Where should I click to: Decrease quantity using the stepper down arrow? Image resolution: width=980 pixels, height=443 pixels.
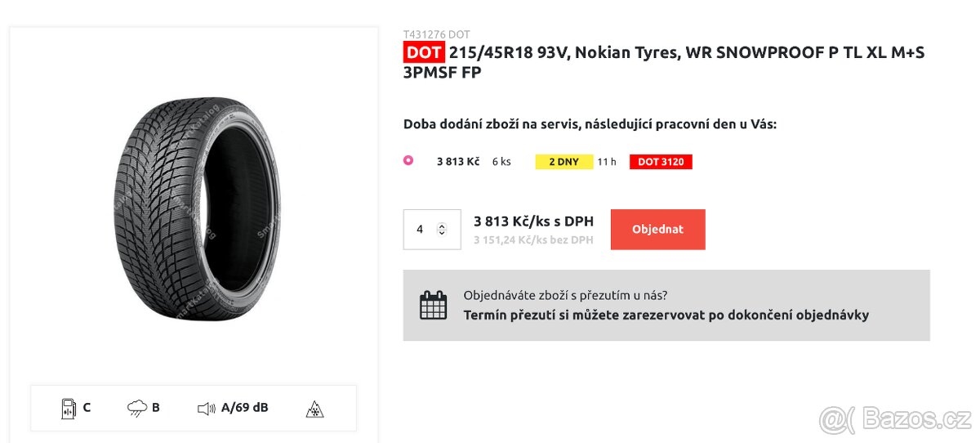(442, 234)
